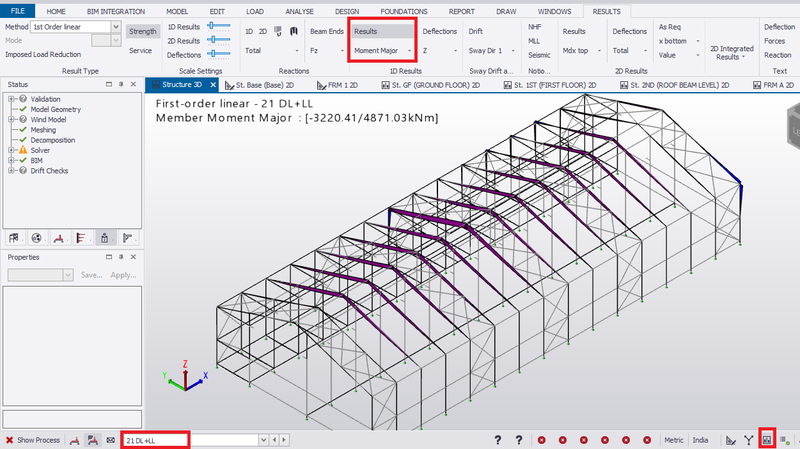Viewport: 800px width, 449px height.
Task: Toggle Strength result type
Action: click(143, 31)
